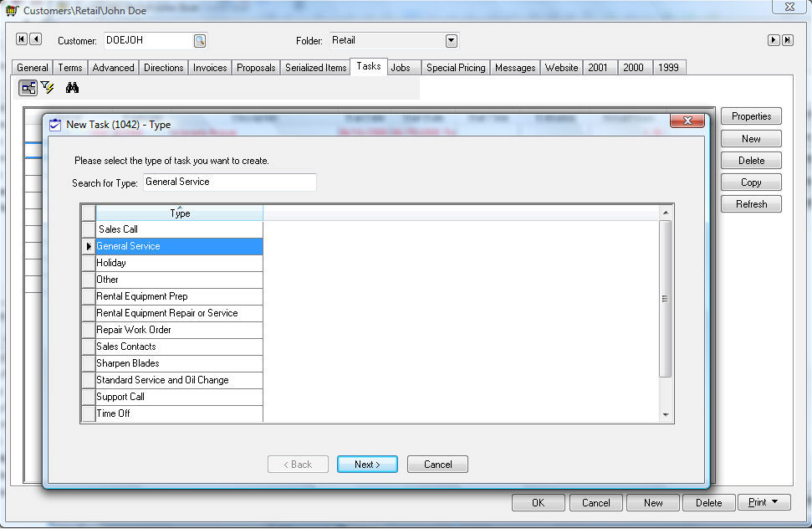
Task: Select the Repair Work Order task type
Action: click(134, 330)
